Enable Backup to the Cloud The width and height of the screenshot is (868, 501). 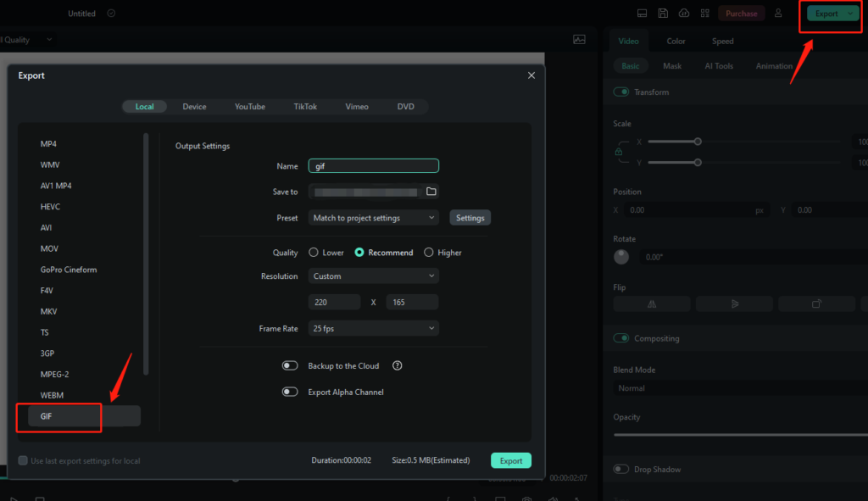(x=290, y=365)
